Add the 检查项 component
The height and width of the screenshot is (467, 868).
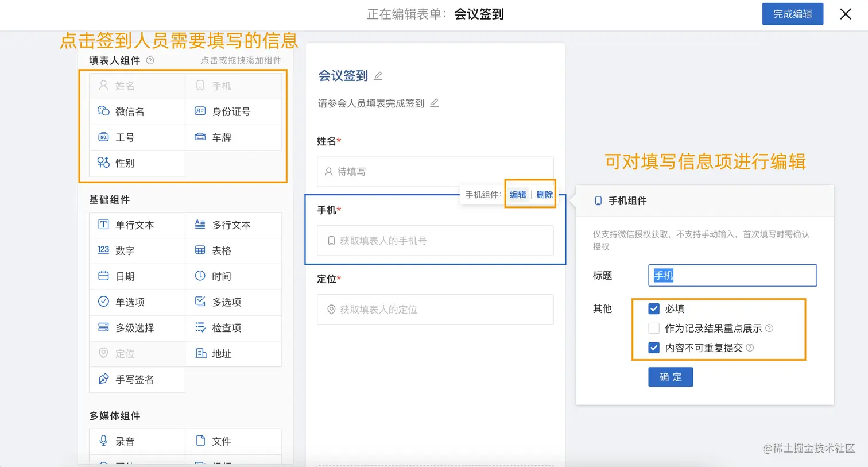pyautogui.click(x=234, y=328)
